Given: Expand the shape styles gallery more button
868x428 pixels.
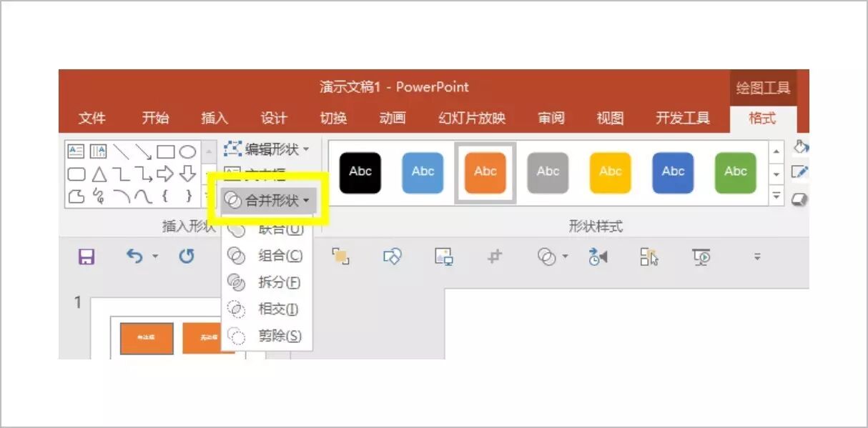Looking at the screenshot, I should 777,196.
